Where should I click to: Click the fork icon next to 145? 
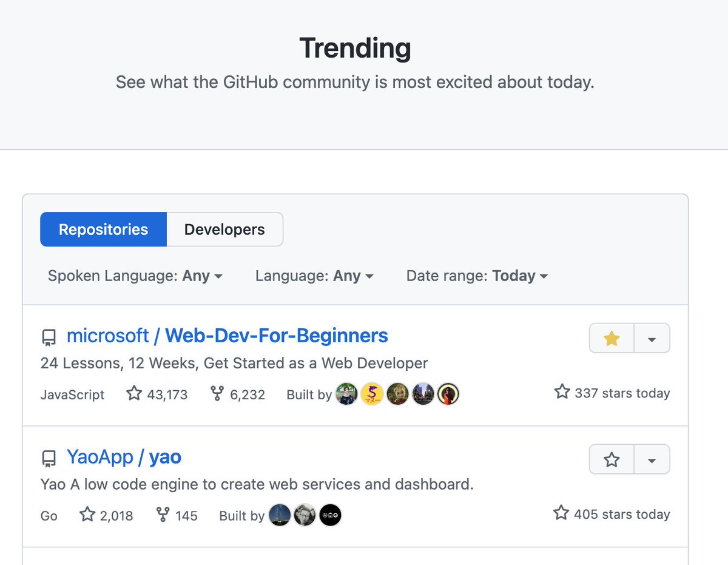[163, 515]
